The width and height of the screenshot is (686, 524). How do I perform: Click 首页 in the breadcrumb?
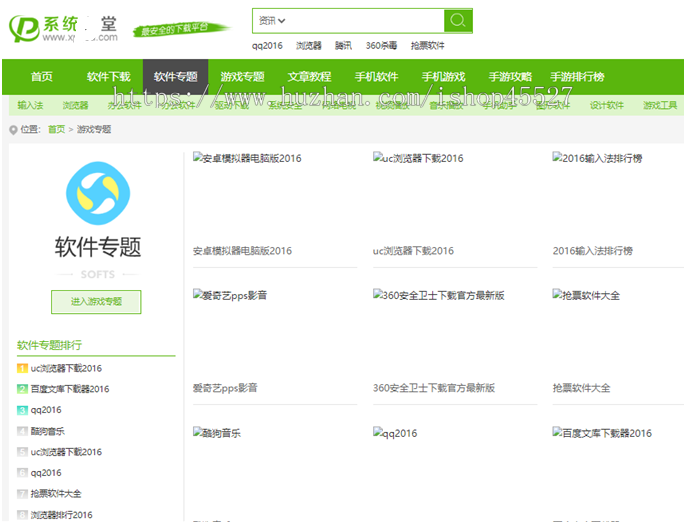click(x=56, y=129)
